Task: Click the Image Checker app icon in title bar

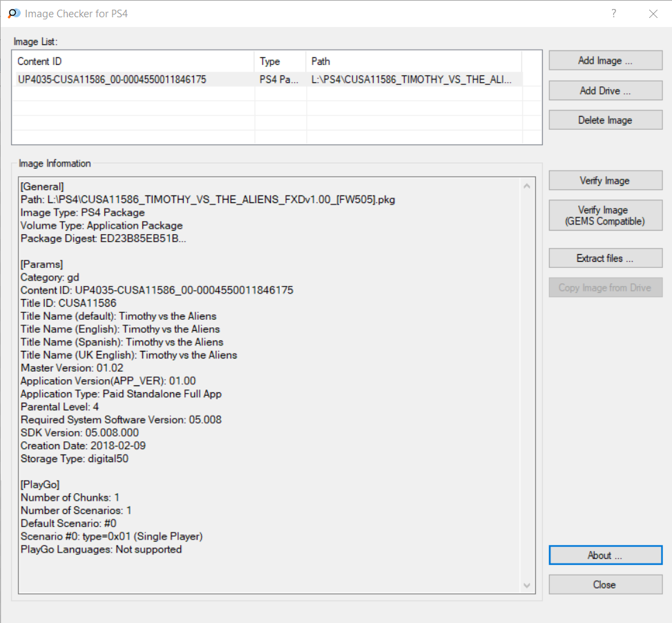Action: click(14, 13)
